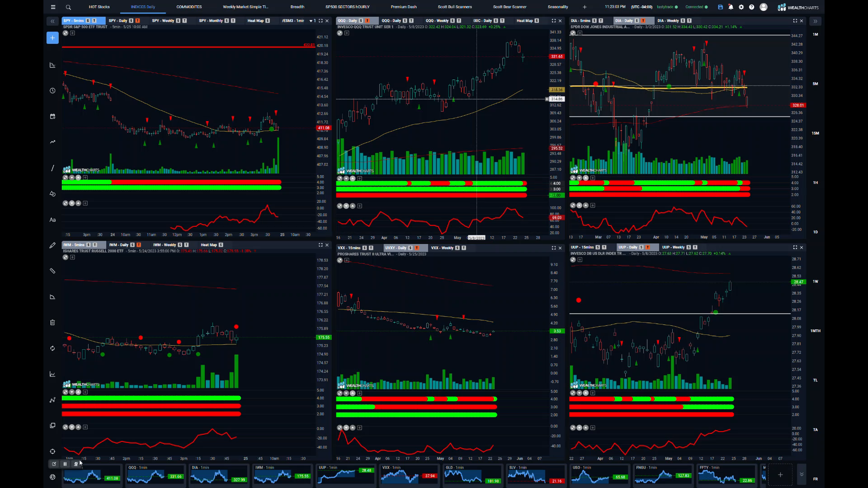Toggle QQQ chart indicator visibility eye icon

click(x=340, y=33)
